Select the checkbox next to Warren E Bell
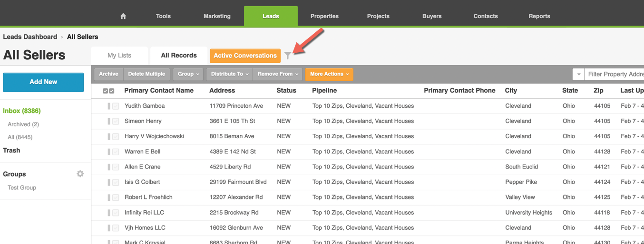The width and height of the screenshot is (644, 244). click(x=116, y=152)
